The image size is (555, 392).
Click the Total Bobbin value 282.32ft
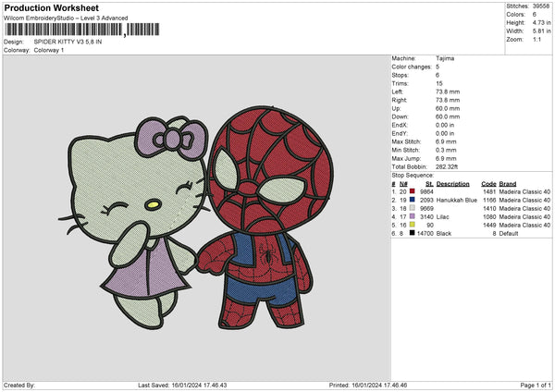tap(447, 166)
